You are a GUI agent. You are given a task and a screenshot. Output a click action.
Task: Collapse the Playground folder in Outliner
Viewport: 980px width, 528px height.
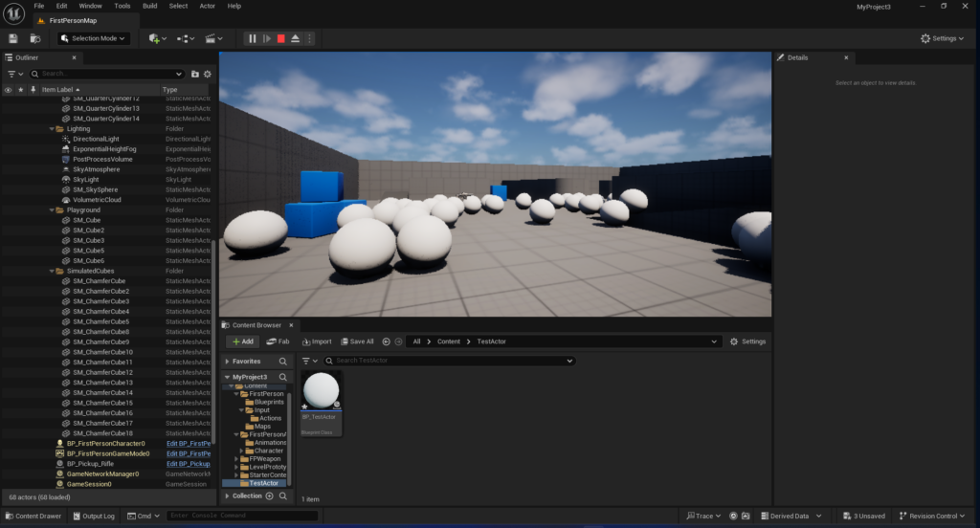coord(52,209)
